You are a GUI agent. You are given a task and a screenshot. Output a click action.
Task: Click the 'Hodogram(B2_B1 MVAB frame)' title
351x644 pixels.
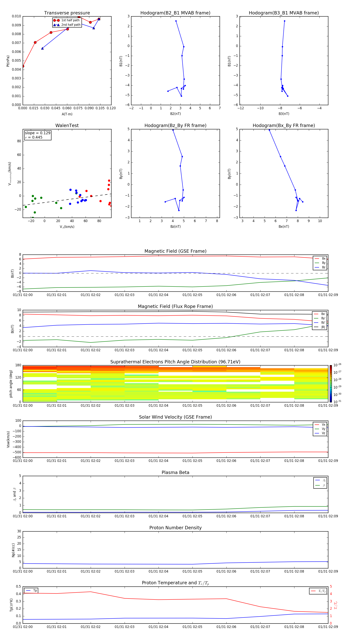click(175, 13)
